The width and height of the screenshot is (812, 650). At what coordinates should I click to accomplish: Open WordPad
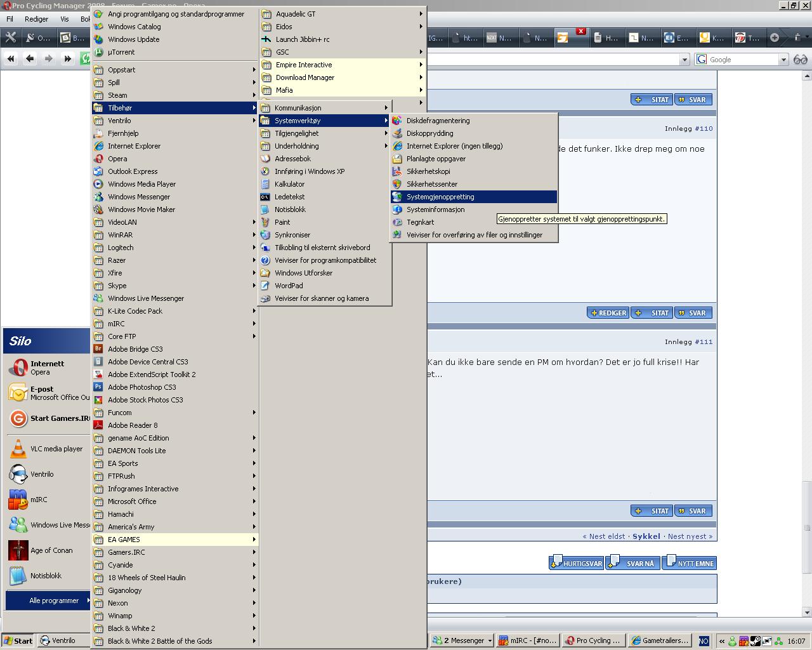click(325, 286)
